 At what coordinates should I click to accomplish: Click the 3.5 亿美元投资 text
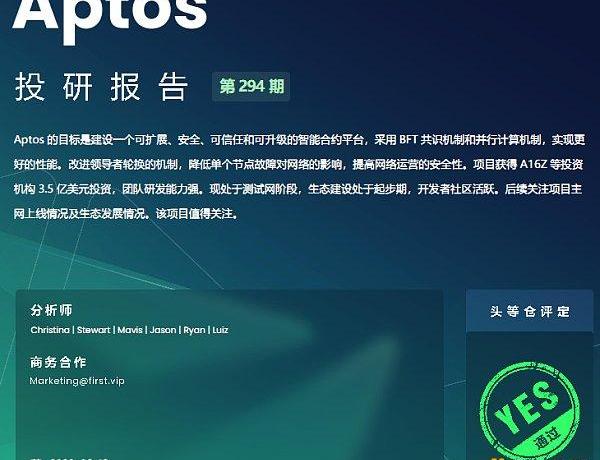click(75, 189)
